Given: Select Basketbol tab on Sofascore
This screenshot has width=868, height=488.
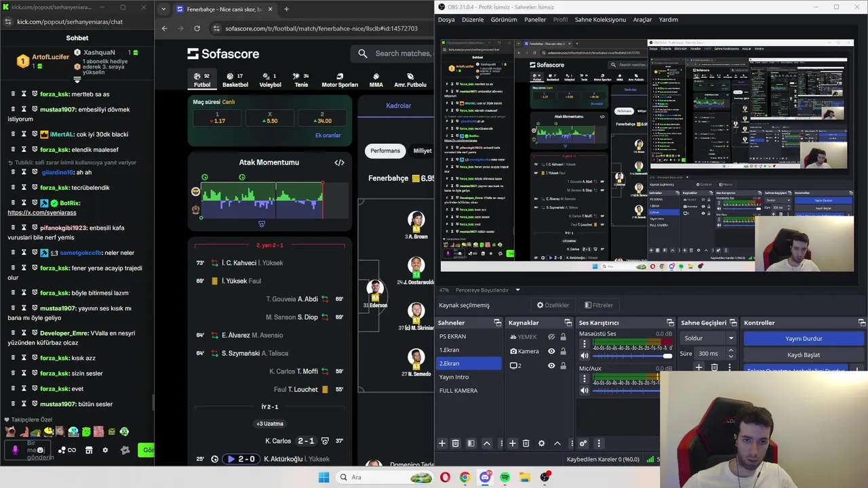Looking at the screenshot, I should (x=235, y=81).
